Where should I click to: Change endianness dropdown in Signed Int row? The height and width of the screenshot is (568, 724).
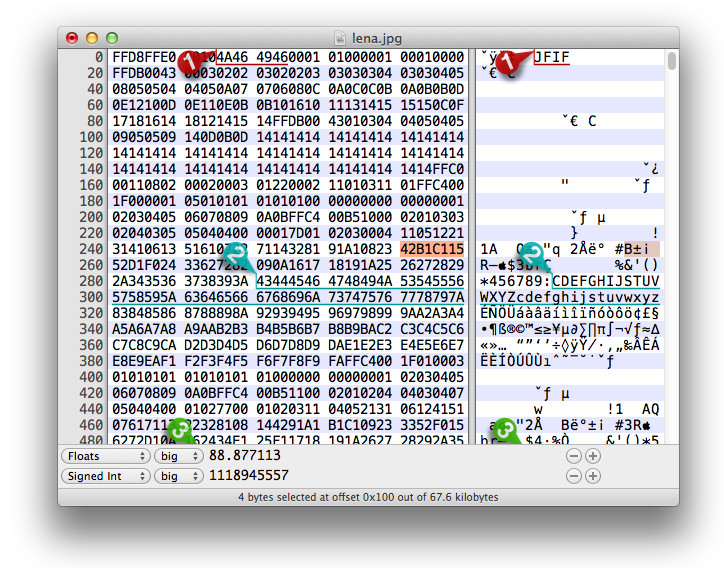click(179, 476)
